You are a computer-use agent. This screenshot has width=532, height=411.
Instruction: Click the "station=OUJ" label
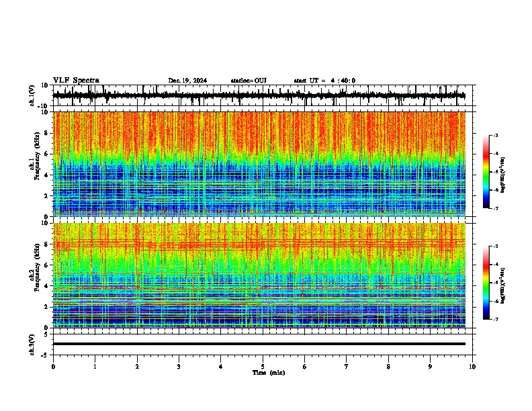pyautogui.click(x=249, y=81)
